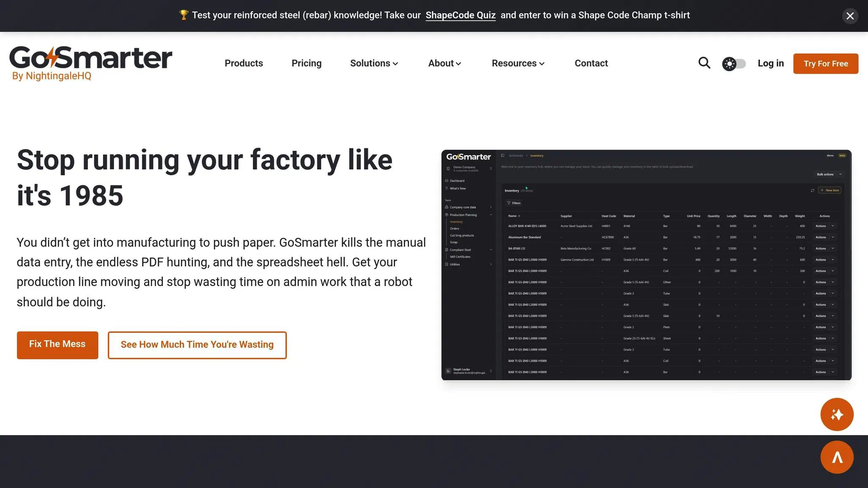The height and width of the screenshot is (488, 868).
Task: Click the Utilities icon in the sidebar
Action: click(446, 264)
